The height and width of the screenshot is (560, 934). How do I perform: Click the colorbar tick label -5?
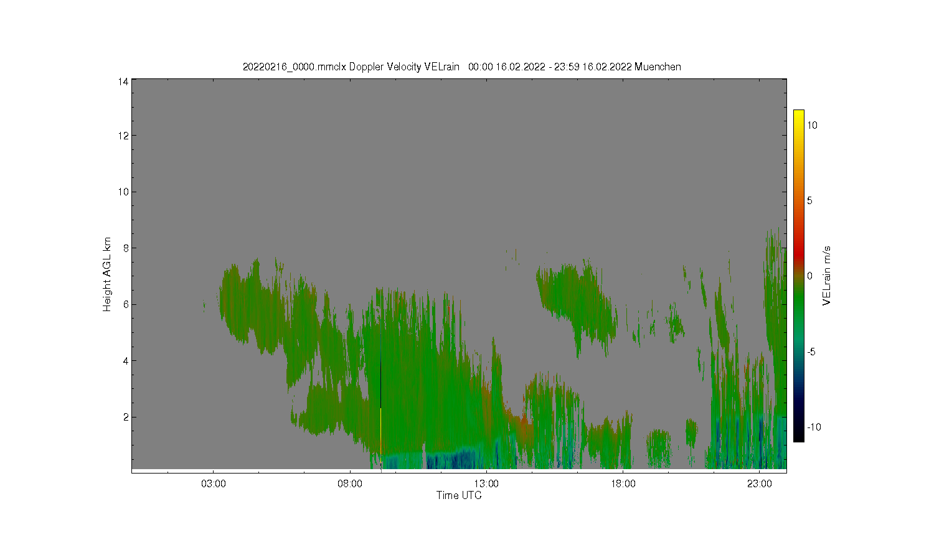coord(812,352)
